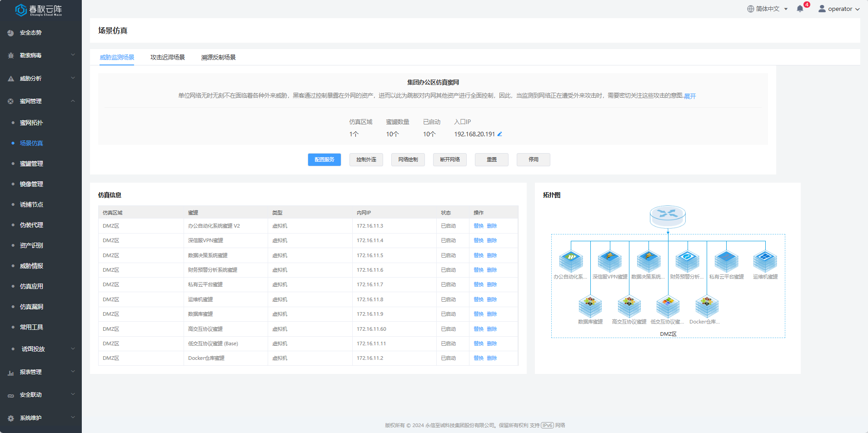Open the operator user menu

pos(839,9)
